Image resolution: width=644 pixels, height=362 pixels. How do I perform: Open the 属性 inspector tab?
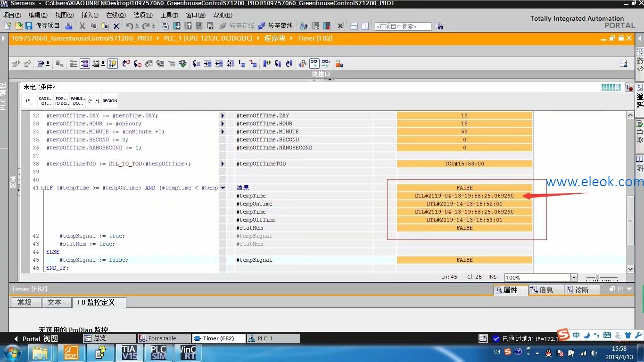click(510, 290)
